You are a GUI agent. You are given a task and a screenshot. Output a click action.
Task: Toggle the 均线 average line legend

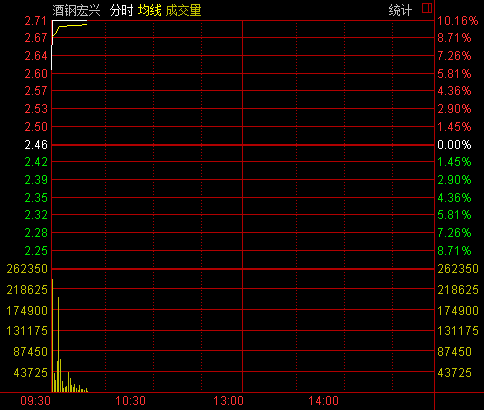[x=150, y=10]
